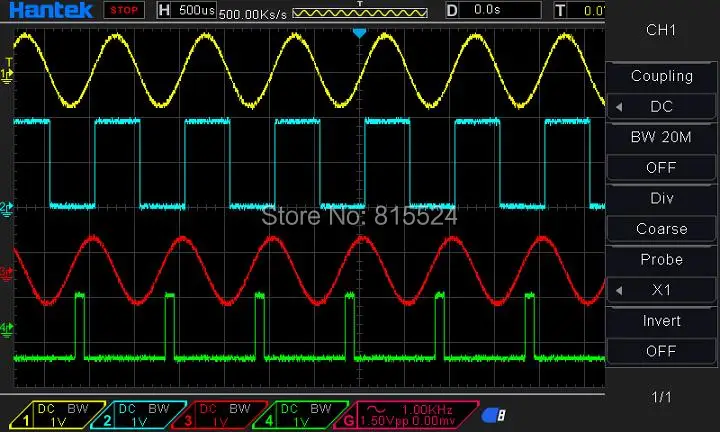Click the Hantek logo
This screenshot has width=720, height=432.
[x=51, y=10]
